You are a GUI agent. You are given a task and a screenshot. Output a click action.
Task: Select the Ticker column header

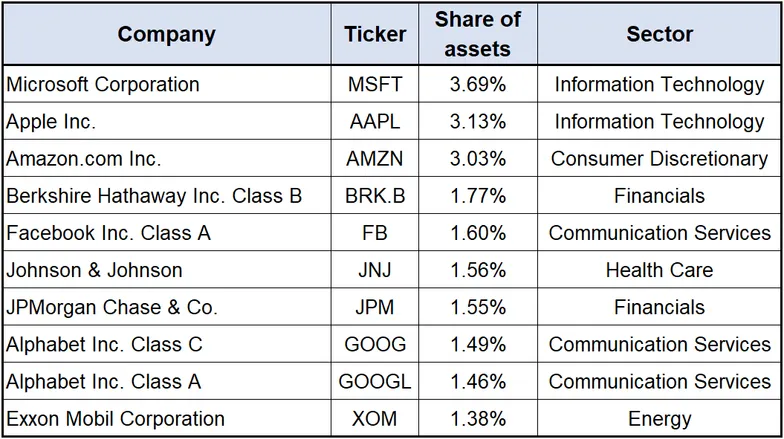(x=375, y=34)
